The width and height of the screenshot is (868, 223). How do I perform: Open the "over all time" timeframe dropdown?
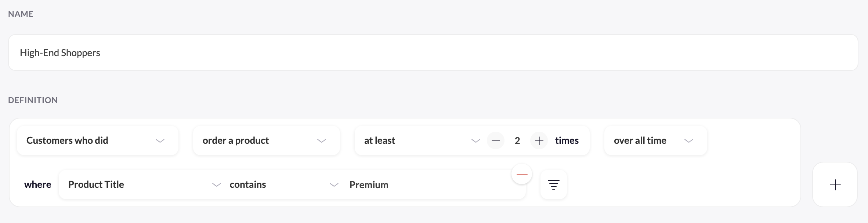[x=655, y=140]
